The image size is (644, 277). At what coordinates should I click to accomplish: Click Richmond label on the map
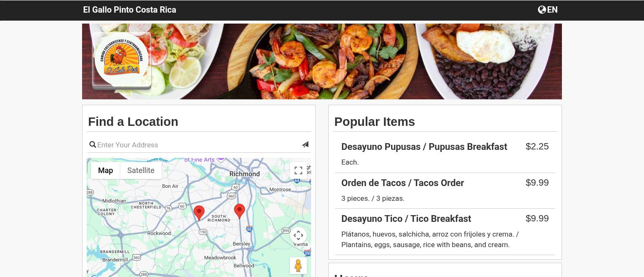coord(245,174)
